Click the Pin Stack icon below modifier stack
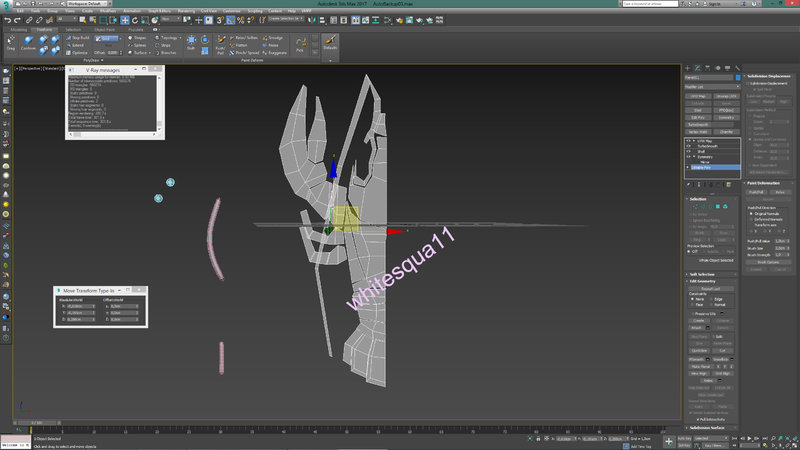This screenshot has height=450, width=800. 689,184
